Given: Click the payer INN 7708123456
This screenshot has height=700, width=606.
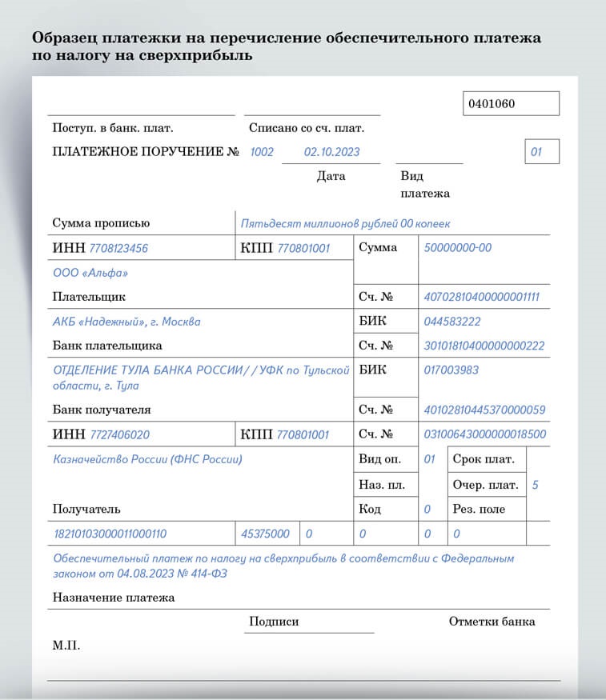Looking at the screenshot, I should [118, 249].
